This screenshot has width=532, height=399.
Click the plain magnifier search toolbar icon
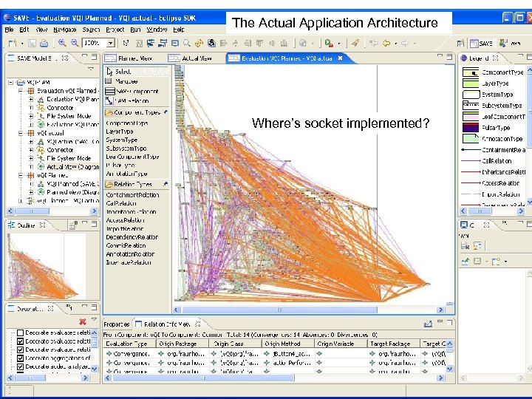[x=187, y=43]
